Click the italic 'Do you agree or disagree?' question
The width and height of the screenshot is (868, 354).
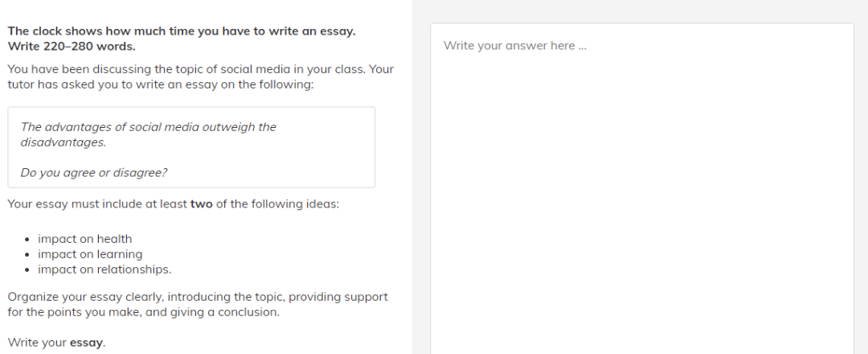tap(94, 172)
